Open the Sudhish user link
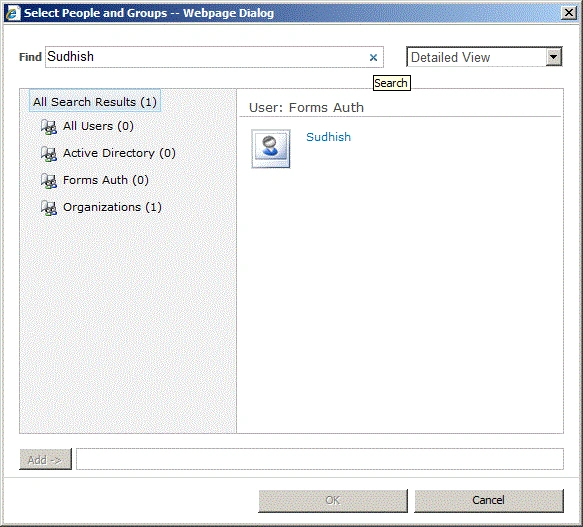583x527 pixels. click(x=328, y=137)
